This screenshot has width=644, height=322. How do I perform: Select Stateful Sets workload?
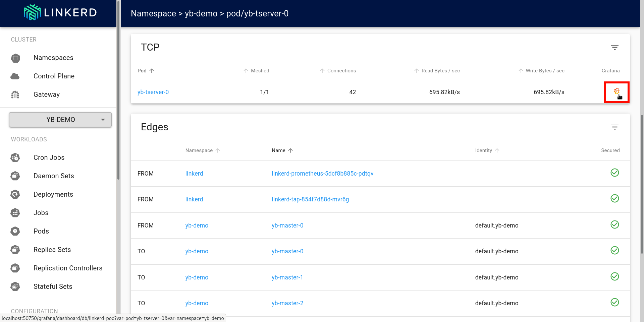(x=53, y=286)
